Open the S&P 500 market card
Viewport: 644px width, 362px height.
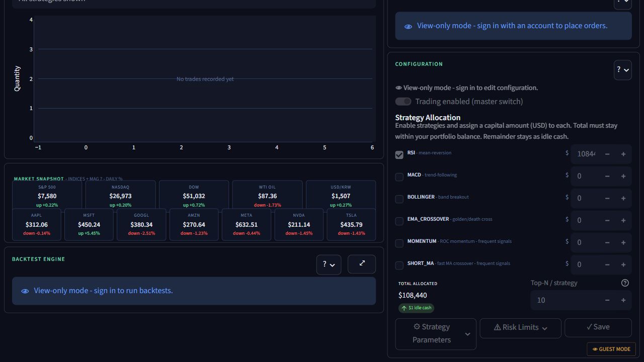coord(47,196)
